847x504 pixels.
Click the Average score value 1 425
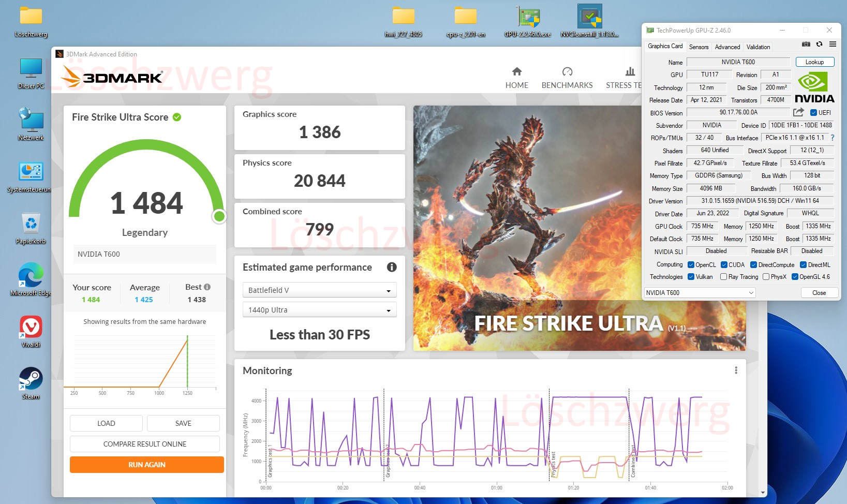click(x=144, y=300)
